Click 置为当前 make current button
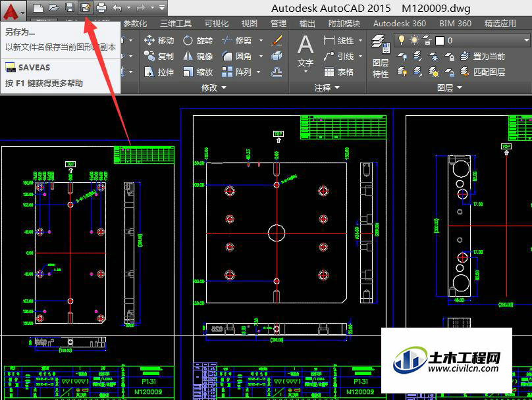The width and height of the screenshot is (532, 400). tap(483, 56)
